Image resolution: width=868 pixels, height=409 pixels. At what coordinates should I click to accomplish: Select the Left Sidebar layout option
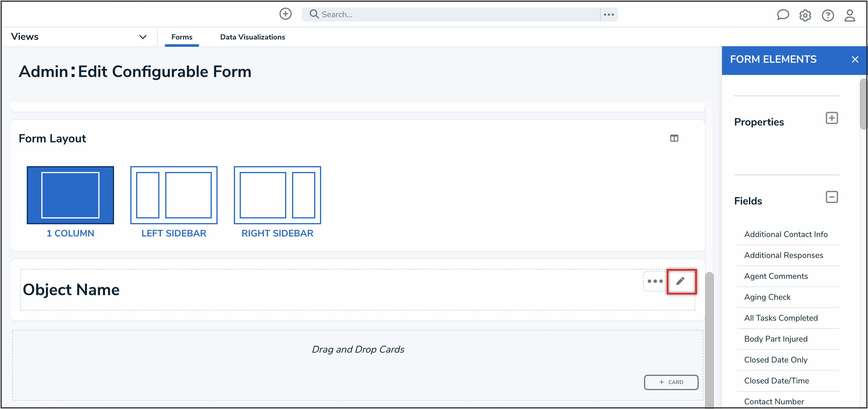click(x=174, y=195)
